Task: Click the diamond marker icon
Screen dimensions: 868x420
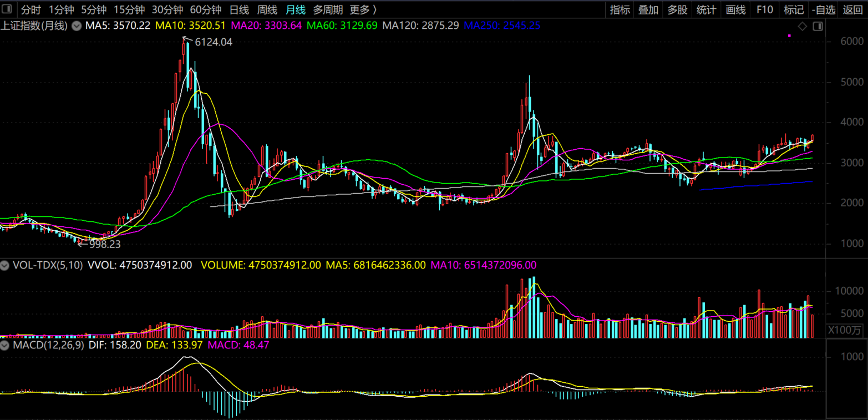Action: point(803,26)
